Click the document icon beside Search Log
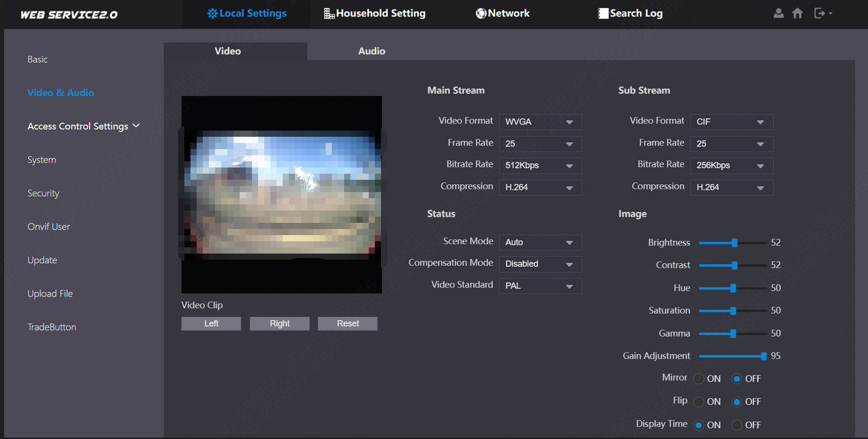Viewport: 868px width, 439px height. pyautogui.click(x=603, y=14)
